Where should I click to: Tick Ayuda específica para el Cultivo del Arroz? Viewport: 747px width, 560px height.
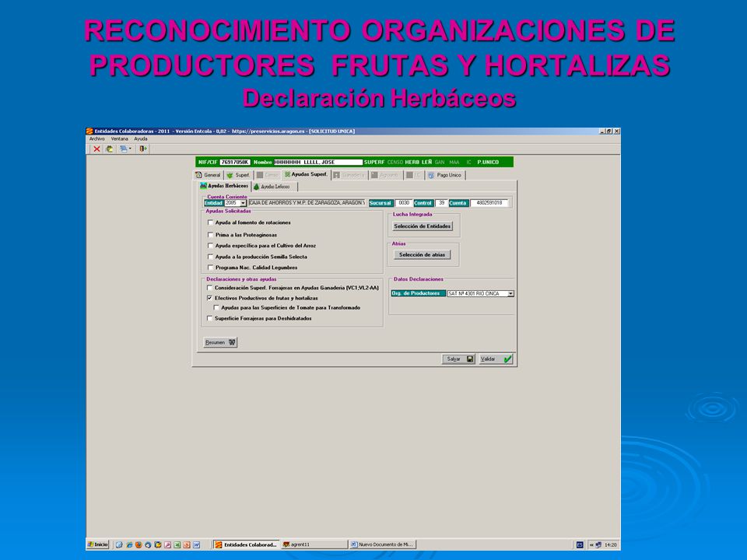tap(210, 246)
